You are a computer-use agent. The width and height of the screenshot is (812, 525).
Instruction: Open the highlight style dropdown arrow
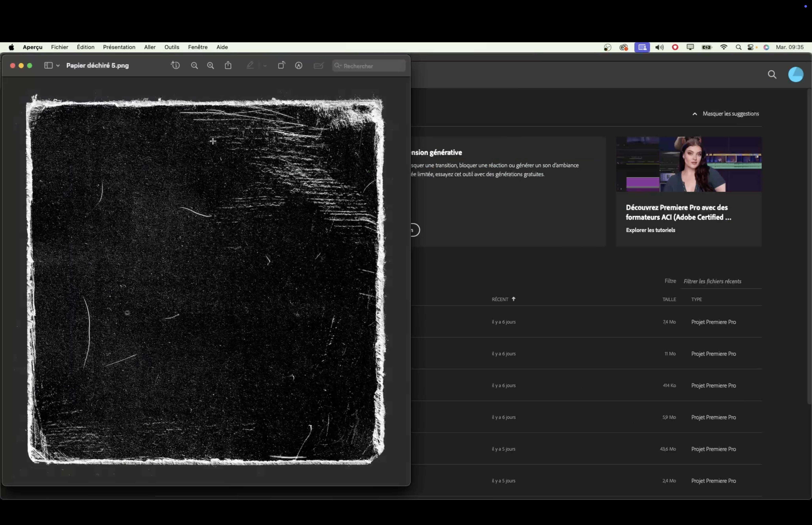point(265,66)
